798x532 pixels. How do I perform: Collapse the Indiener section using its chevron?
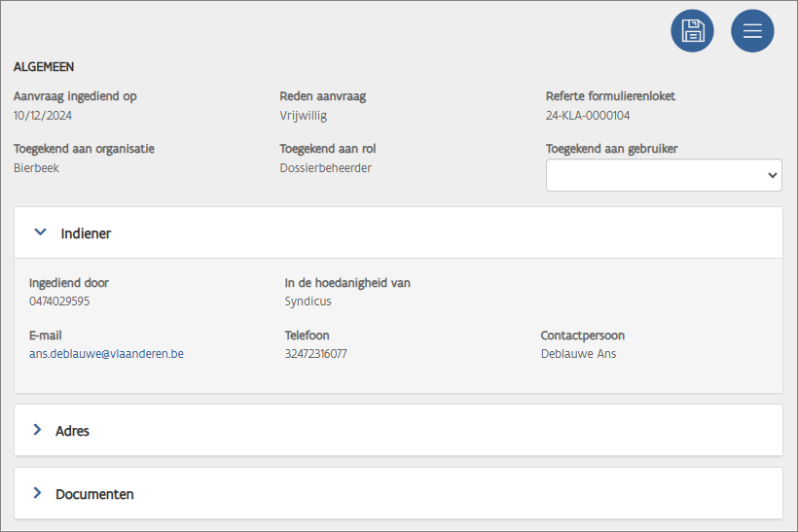pos(40,232)
